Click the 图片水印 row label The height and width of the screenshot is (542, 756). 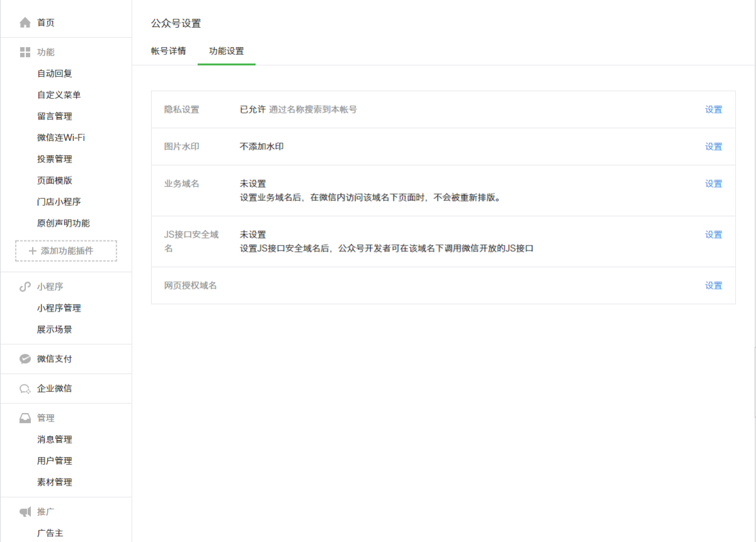[182, 147]
